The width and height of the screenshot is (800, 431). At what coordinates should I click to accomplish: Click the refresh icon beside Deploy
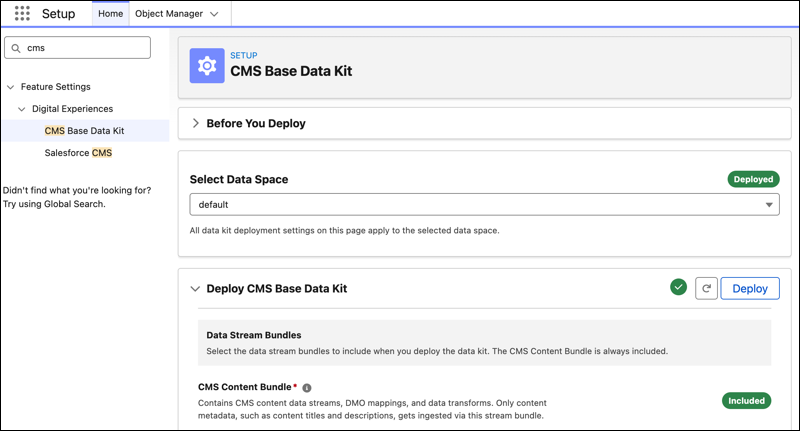pos(706,289)
